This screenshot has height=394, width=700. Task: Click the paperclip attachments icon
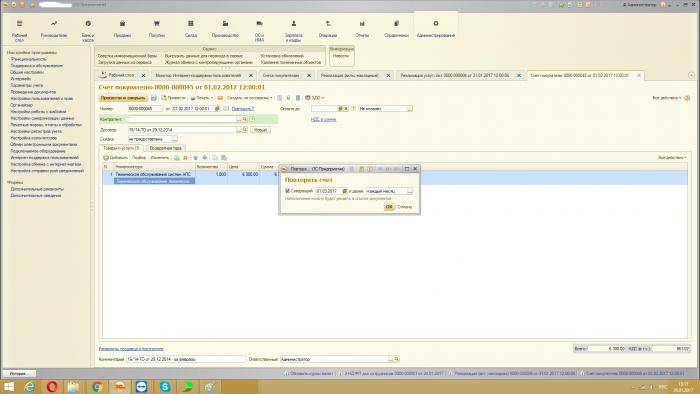(x=288, y=98)
